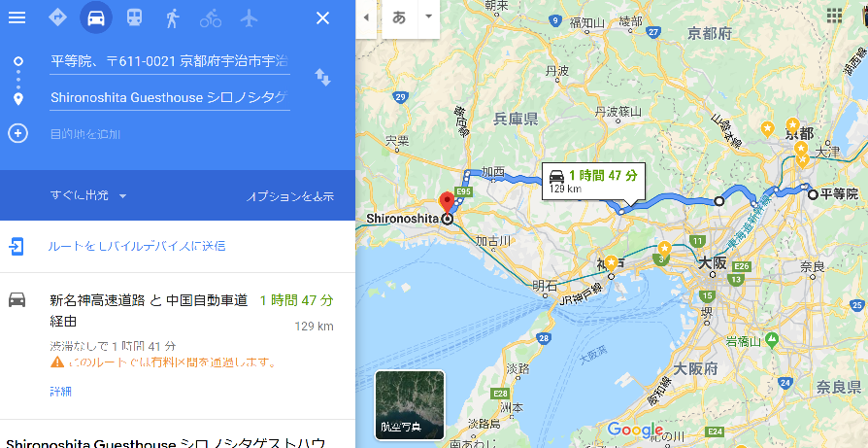Select the flight travel mode
Image resolution: width=868 pixels, height=448 pixels.
[250, 18]
